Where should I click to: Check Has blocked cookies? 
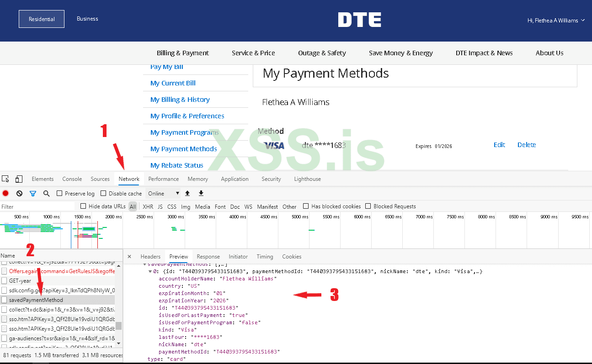tap(306, 206)
